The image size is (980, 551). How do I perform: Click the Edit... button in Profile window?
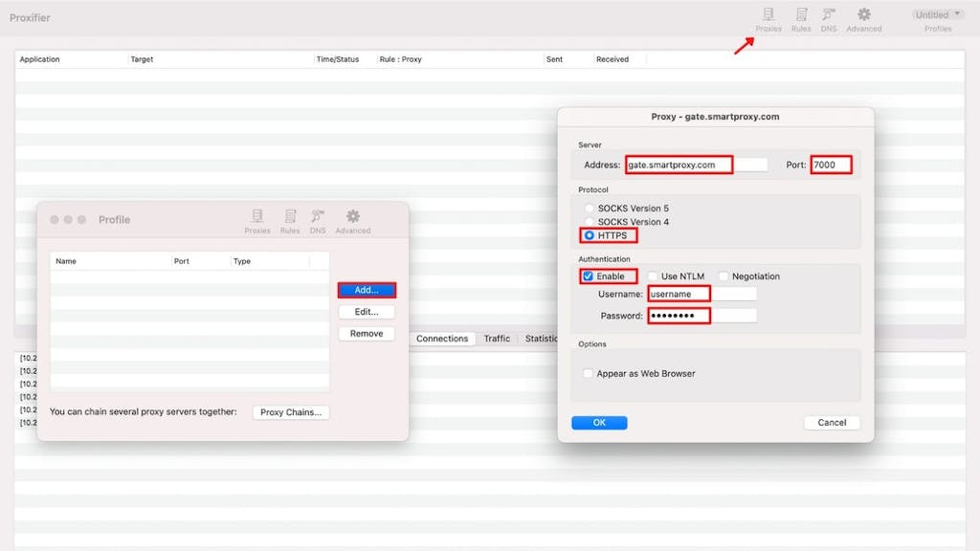[367, 312]
